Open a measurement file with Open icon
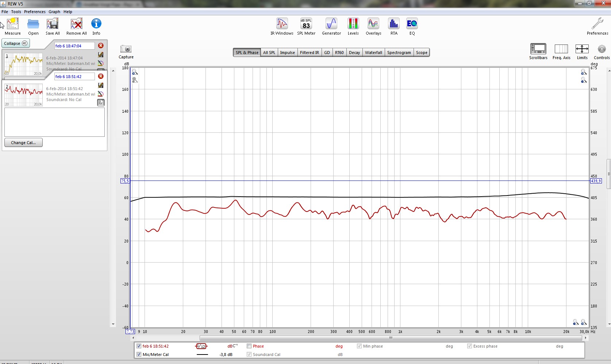 [x=33, y=24]
